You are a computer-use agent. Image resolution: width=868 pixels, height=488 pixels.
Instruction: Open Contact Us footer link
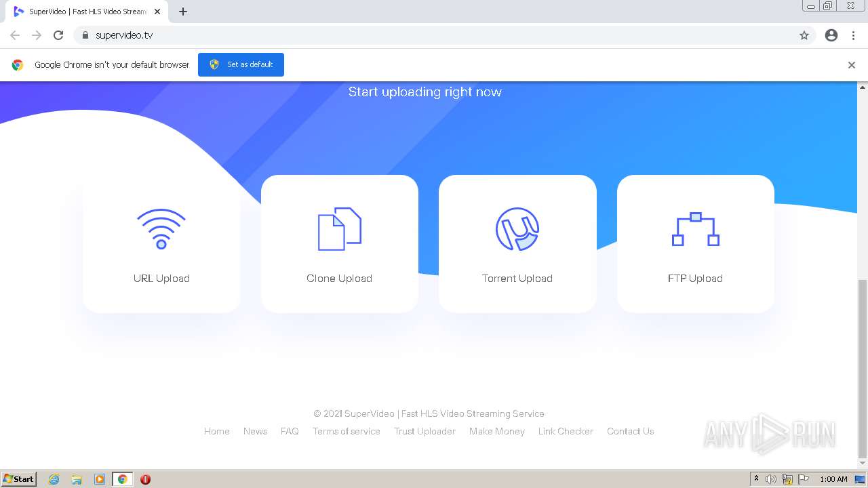click(631, 431)
